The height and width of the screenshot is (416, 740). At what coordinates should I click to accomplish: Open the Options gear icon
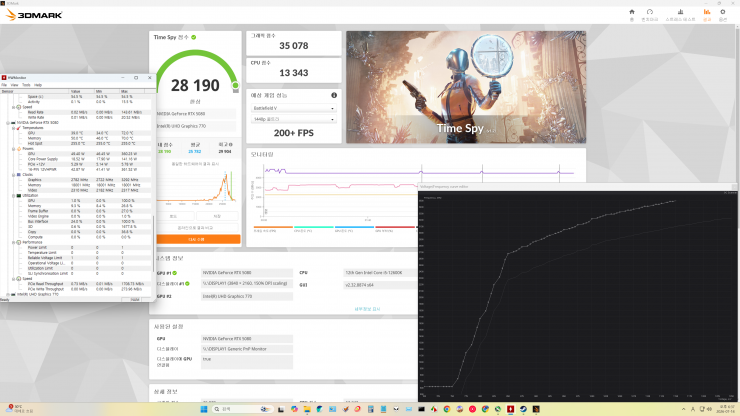723,12
